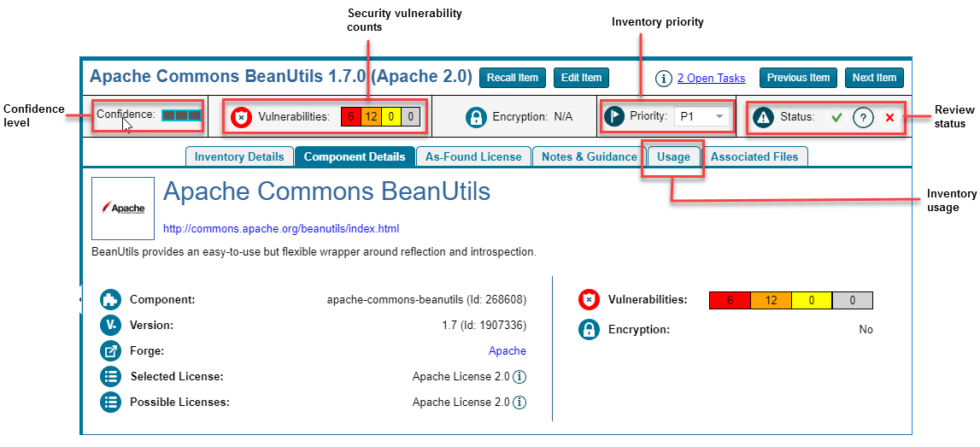This screenshot has width=980, height=447.
Task: Click the details panel Encryption lock icon
Action: coord(589,329)
